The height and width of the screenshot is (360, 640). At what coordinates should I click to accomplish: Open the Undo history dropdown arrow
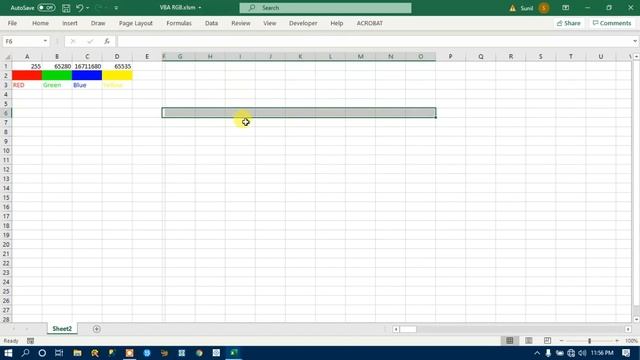click(x=88, y=8)
